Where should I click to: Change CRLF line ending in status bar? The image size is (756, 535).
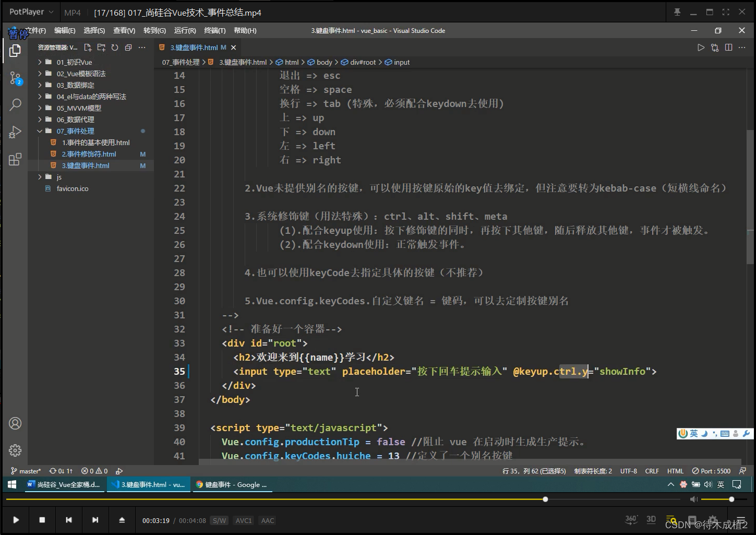click(652, 471)
